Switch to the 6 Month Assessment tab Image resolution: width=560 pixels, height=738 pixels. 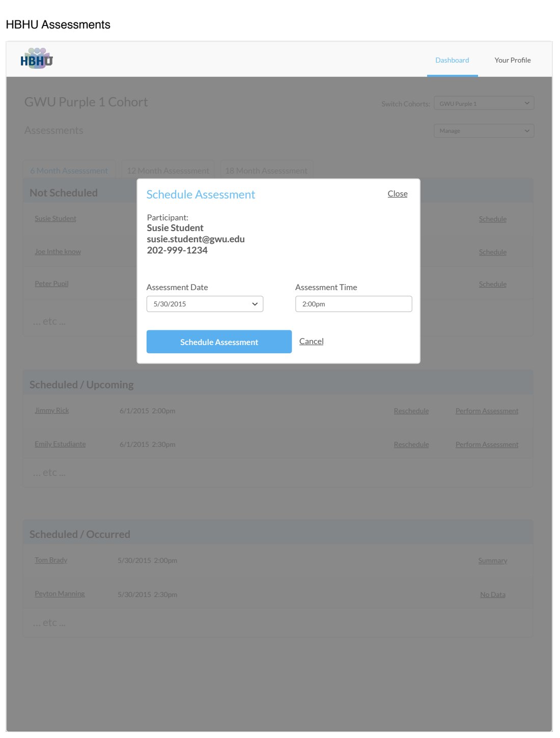69,171
